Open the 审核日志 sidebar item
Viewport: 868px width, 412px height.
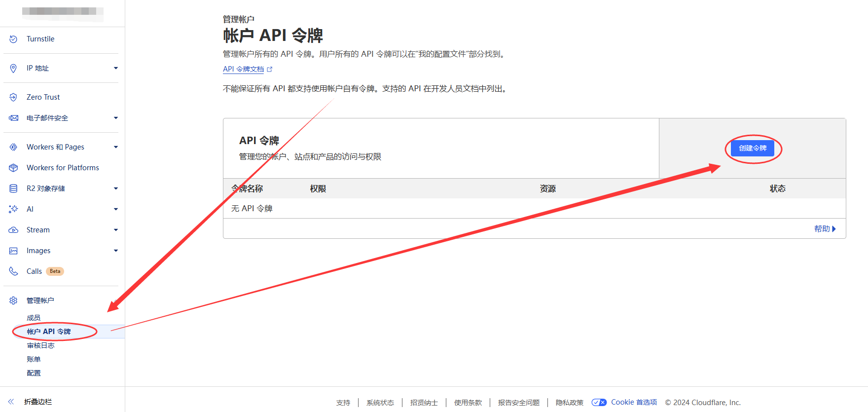click(x=40, y=345)
